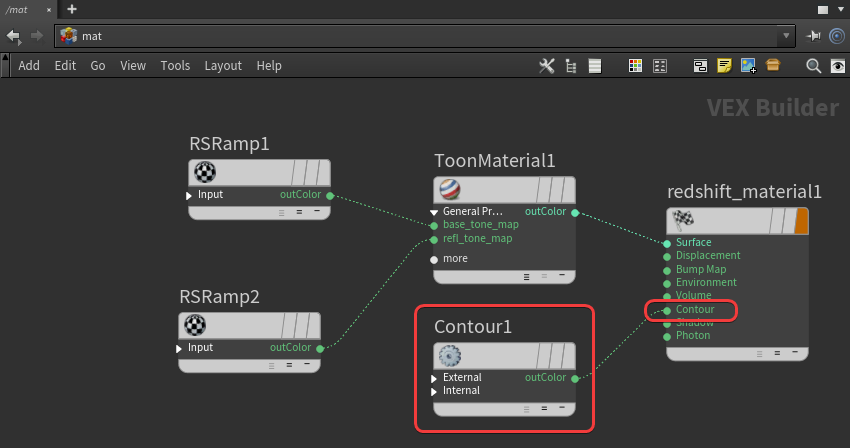The width and height of the screenshot is (850, 448).
Task: Expand the External group on Contour1
Action: [x=434, y=378]
